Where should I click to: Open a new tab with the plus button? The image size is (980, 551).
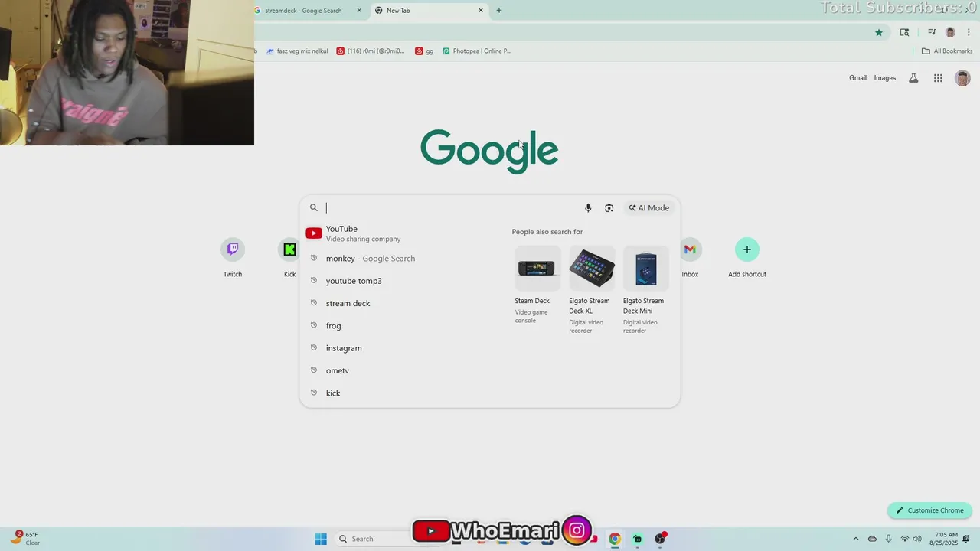pos(499,11)
